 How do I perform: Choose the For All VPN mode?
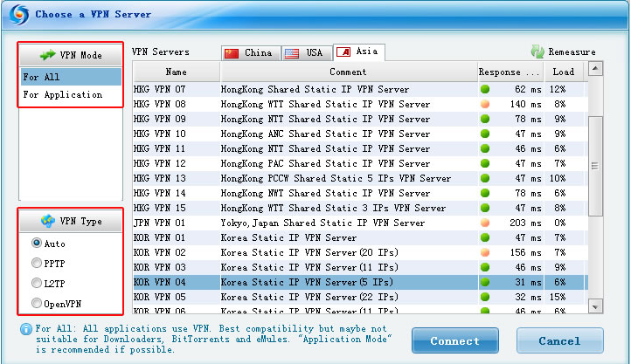coord(71,77)
